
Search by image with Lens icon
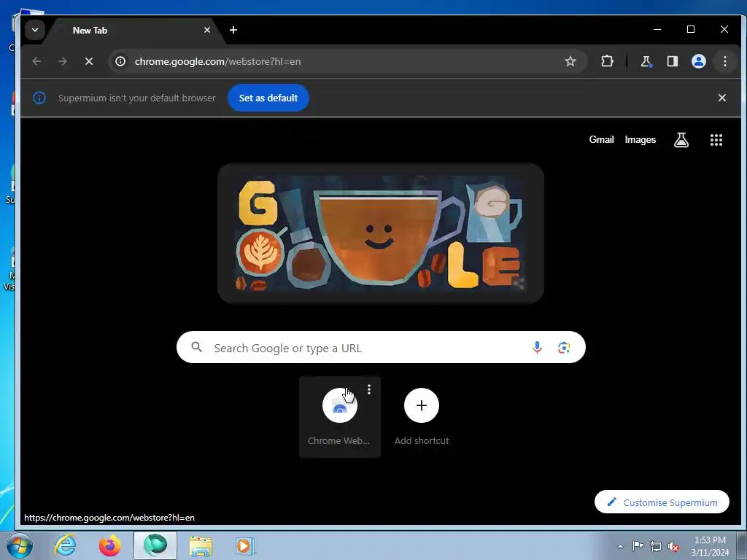click(x=564, y=348)
